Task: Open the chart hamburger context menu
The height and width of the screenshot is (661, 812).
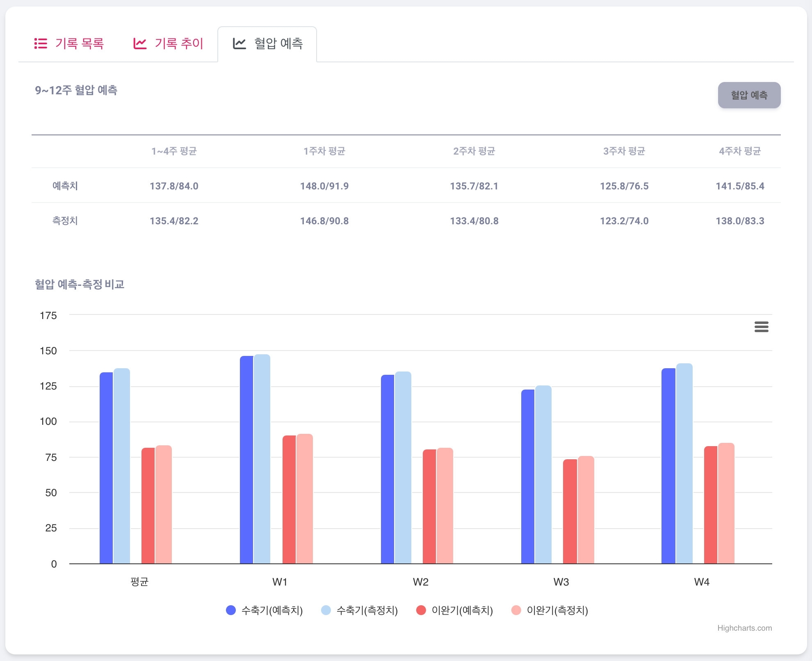Action: [761, 327]
